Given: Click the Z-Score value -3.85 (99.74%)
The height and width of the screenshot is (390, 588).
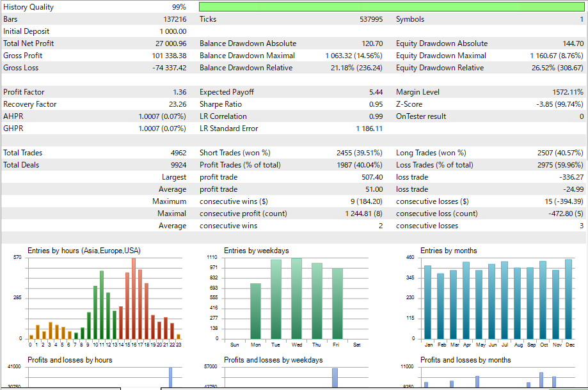Looking at the screenshot, I should coord(559,104).
